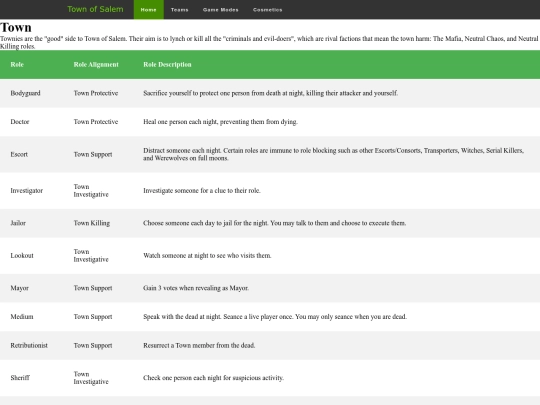Click the 'Choose someone each day to jail' description
Image resolution: width=540 pixels, height=405 pixels.
pos(274,223)
